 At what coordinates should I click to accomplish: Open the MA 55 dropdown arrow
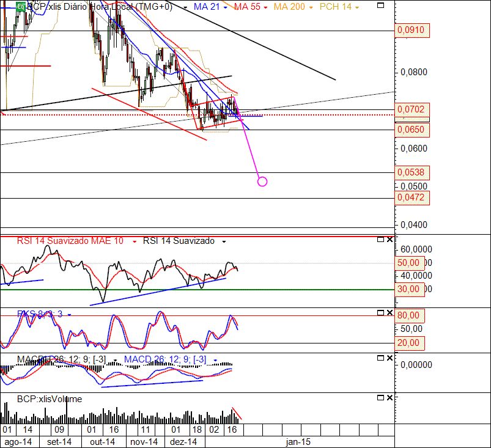[x=265, y=7]
